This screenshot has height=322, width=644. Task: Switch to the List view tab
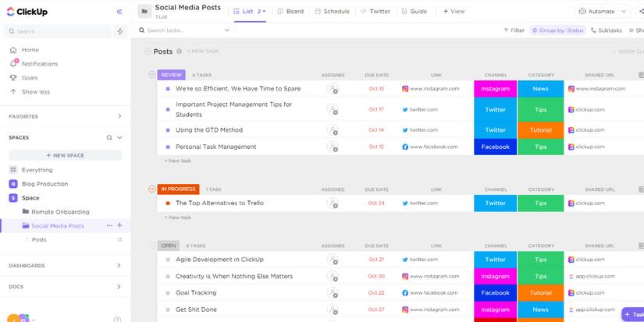coord(250,12)
